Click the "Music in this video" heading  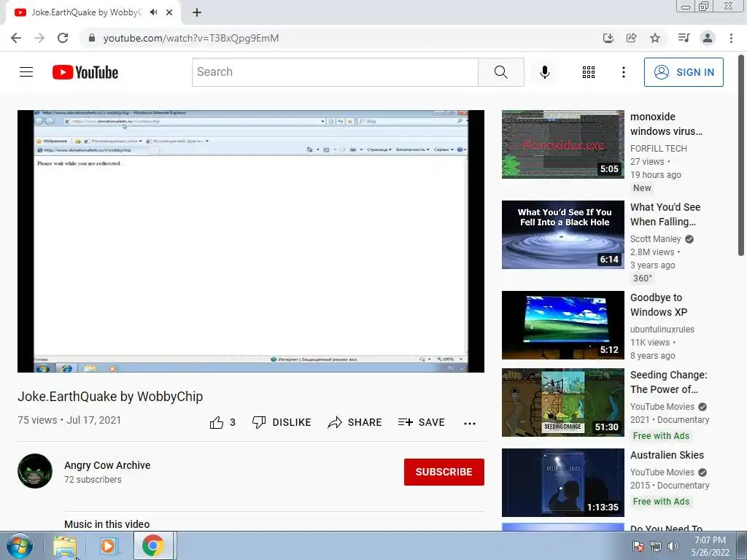[107, 524]
